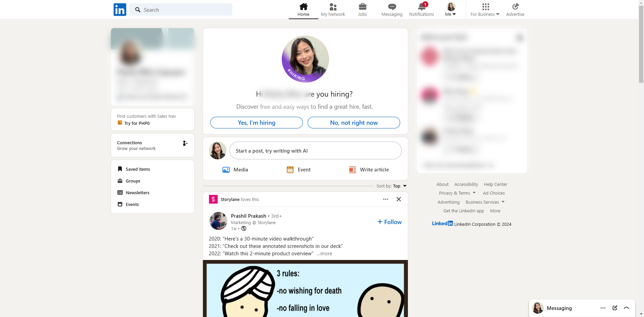Click the search magnifier icon
Screen dimensions: 644x317
(x=138, y=10)
